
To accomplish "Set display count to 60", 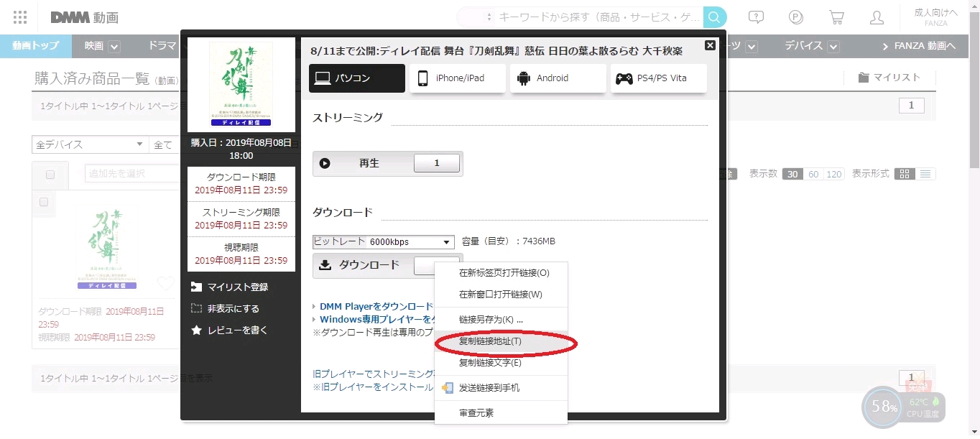I will tap(813, 174).
